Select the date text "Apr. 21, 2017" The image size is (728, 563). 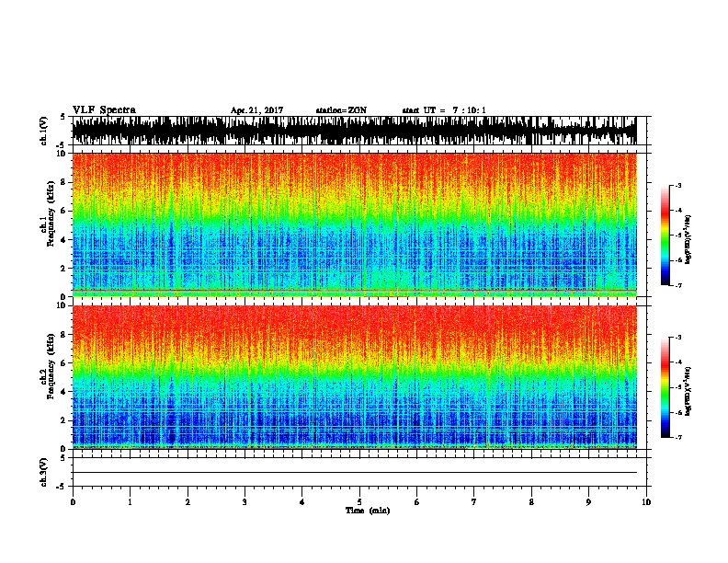coord(256,110)
